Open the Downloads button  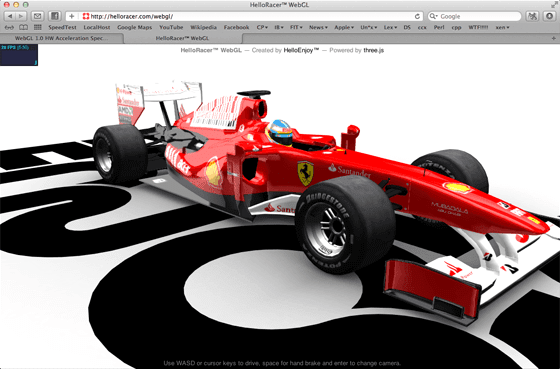(x=549, y=16)
